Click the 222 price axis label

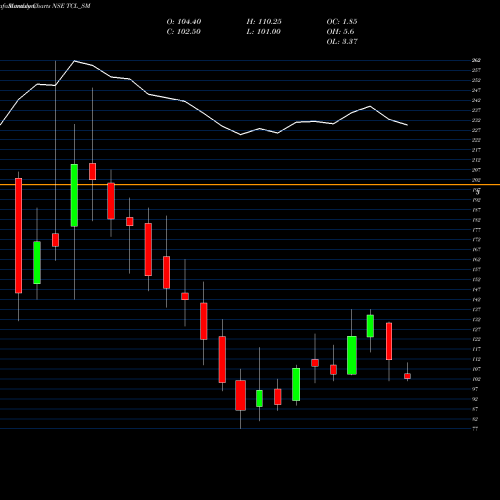pos(476,140)
